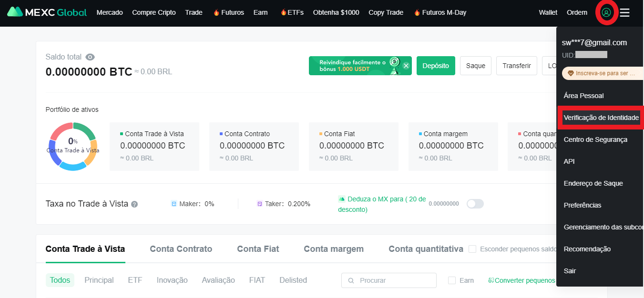Select the ETF filter chip
This screenshot has width=644, height=298.
pyautogui.click(x=135, y=280)
